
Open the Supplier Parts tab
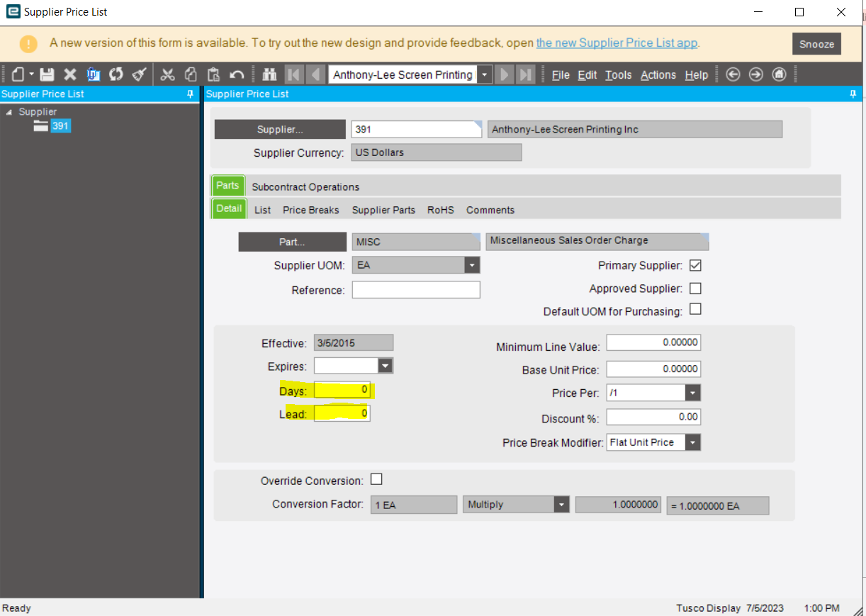coord(383,210)
